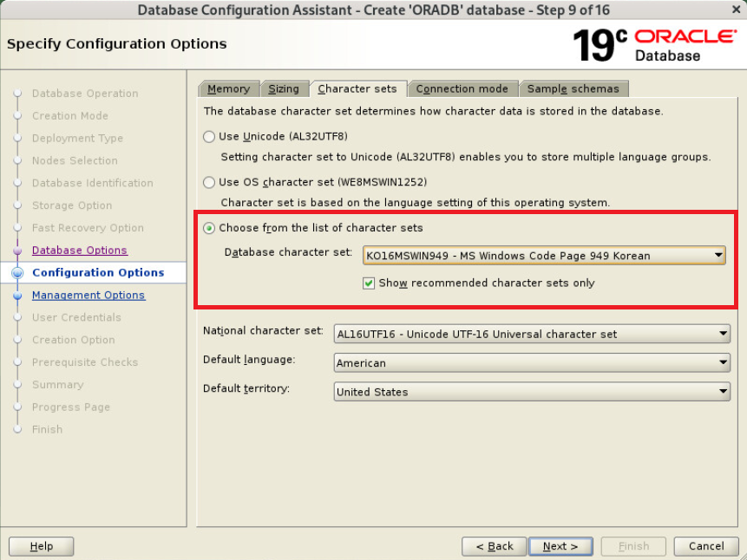
Task: Select Choose from the list of character sets
Action: click(x=209, y=228)
